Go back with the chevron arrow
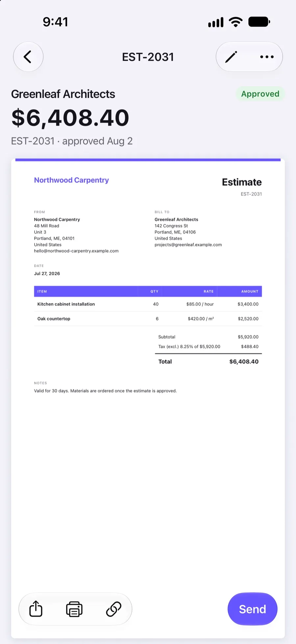This screenshot has width=296, height=644. (28, 57)
